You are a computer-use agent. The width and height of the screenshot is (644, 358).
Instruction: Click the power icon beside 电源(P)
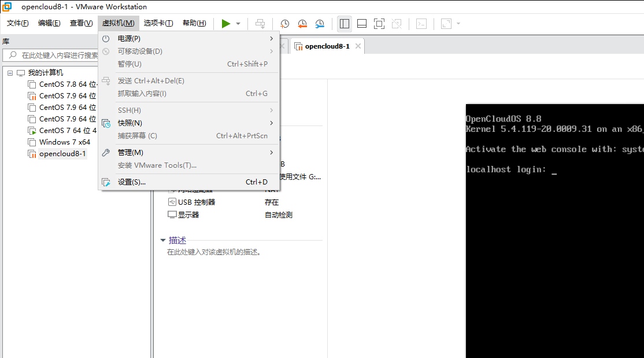106,38
